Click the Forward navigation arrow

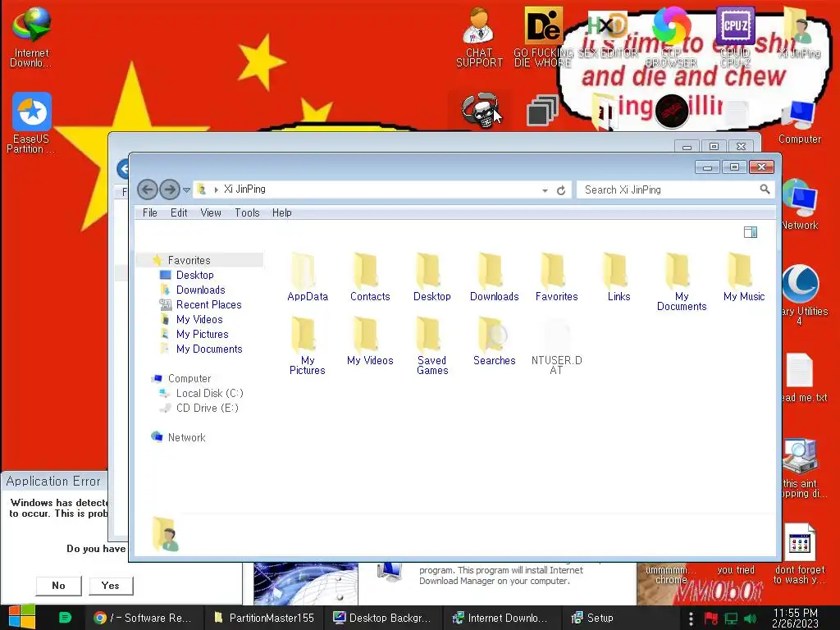(170, 189)
